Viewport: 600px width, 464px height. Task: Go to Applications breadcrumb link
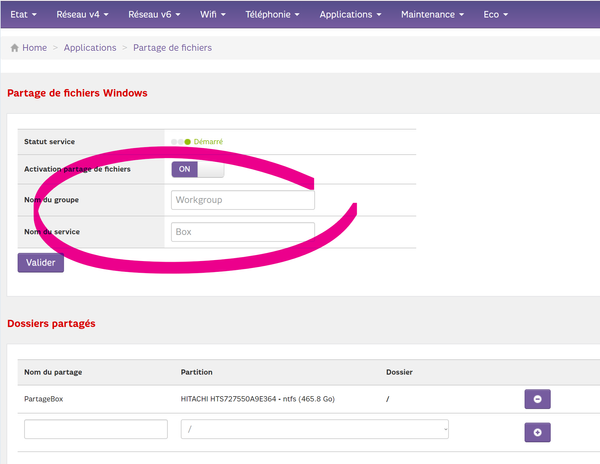[89, 47]
